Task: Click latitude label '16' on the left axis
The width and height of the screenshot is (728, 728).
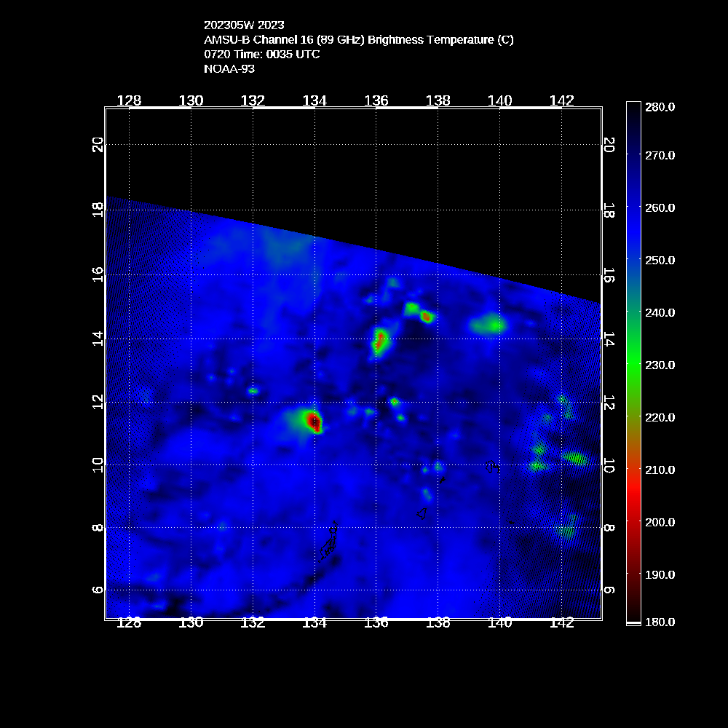Action: tap(98, 274)
